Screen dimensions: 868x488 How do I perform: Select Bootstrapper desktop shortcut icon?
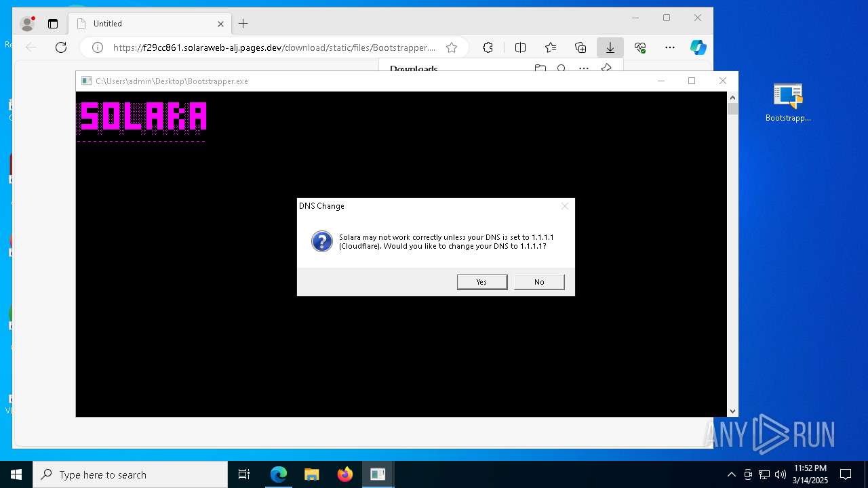coord(788,103)
